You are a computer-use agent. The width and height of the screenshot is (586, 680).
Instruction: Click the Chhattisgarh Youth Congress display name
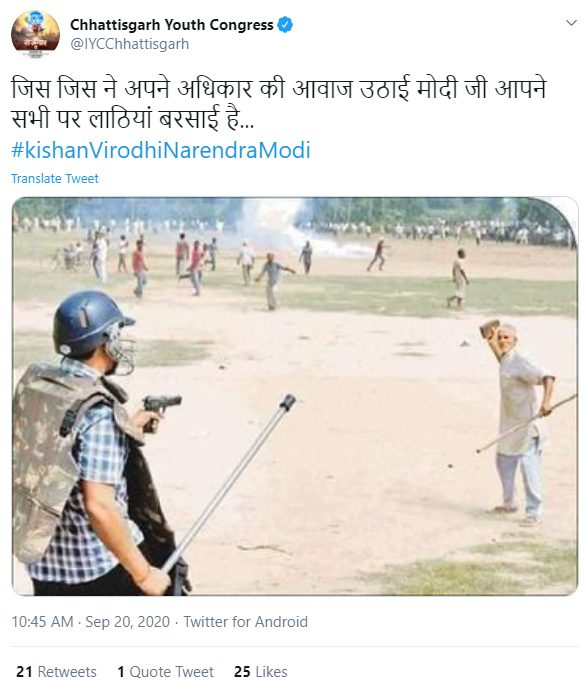coord(172,25)
